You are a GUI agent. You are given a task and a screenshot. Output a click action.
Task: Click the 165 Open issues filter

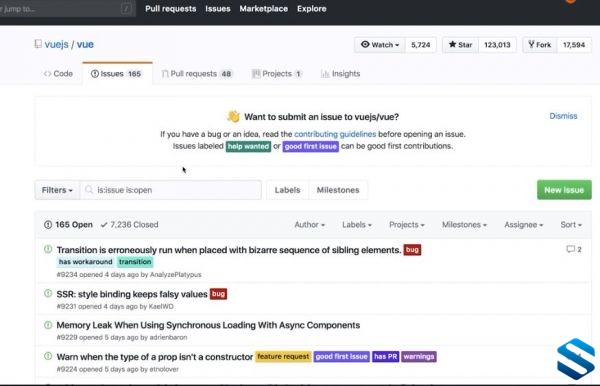tap(68, 225)
